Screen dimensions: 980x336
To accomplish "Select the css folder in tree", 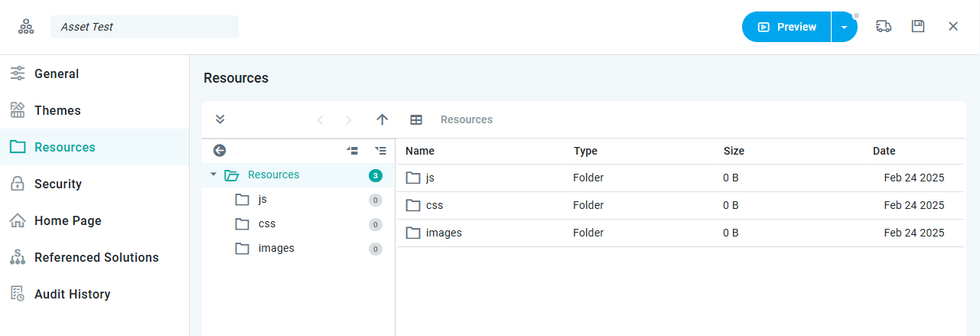I will (267, 224).
